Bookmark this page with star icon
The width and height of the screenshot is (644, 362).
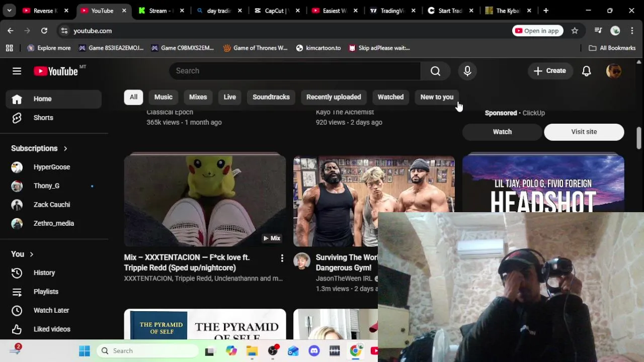pyautogui.click(x=575, y=31)
